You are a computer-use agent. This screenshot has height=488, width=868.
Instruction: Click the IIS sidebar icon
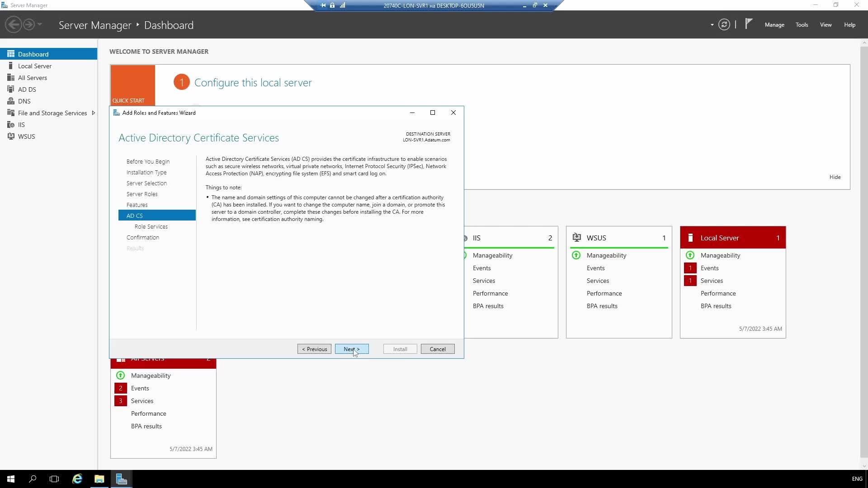11,124
